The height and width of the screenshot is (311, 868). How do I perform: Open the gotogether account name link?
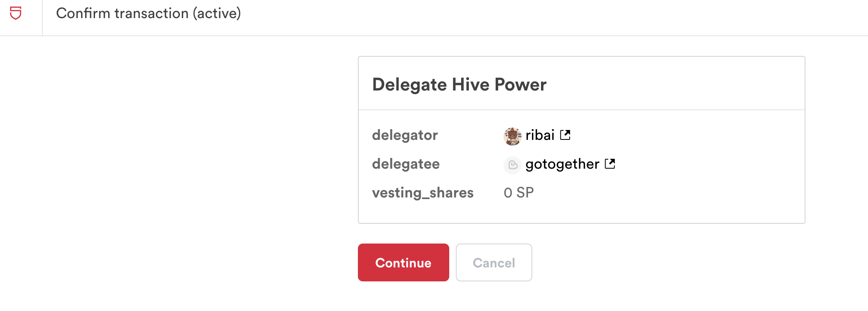(562, 164)
